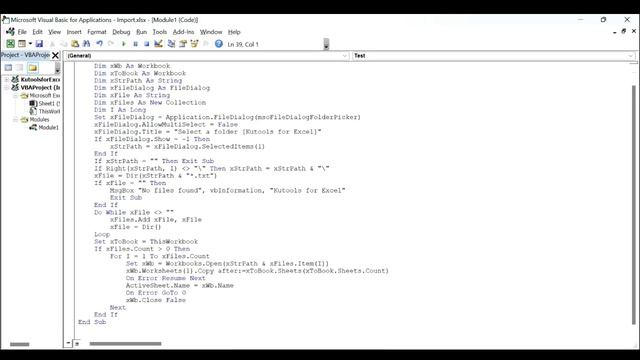
Task: Click the View Code icon in the Project panel
Action: 8,68
